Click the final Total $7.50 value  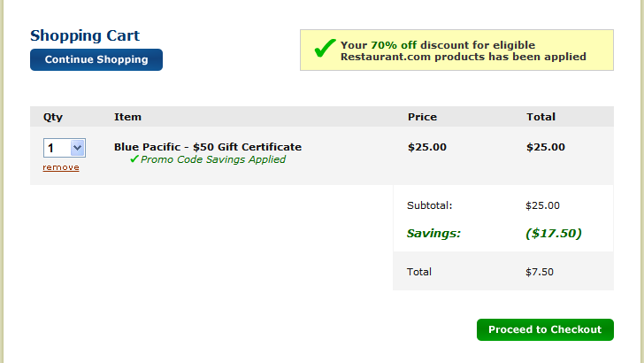[540, 272]
